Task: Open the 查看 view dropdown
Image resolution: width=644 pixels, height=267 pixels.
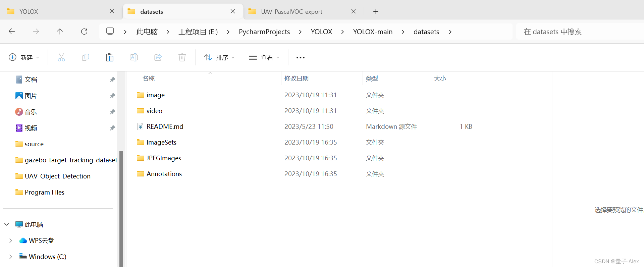Action: (x=264, y=57)
